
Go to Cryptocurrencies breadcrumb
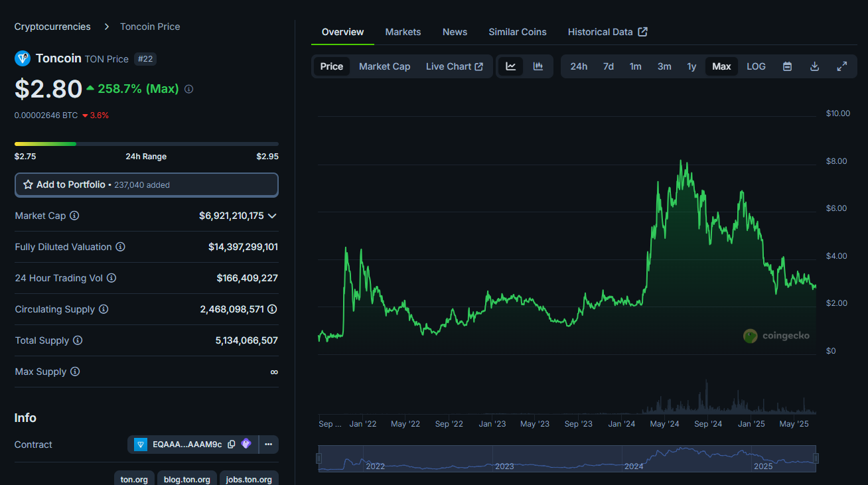click(52, 27)
